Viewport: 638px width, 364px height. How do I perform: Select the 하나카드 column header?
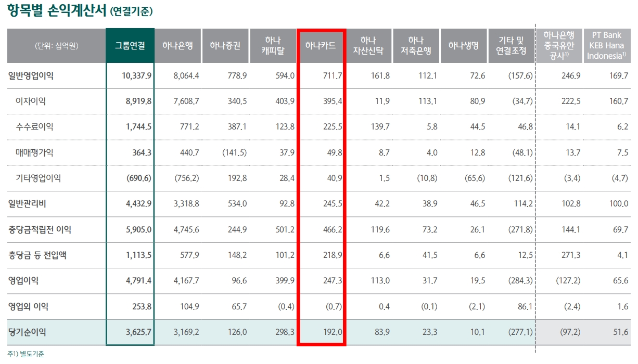pyautogui.click(x=320, y=46)
